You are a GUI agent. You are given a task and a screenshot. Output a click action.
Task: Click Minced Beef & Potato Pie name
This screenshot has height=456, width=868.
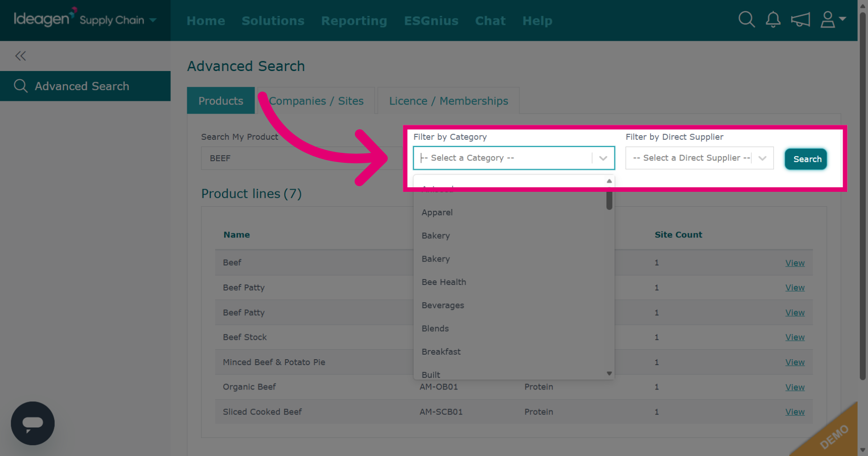coord(274,362)
